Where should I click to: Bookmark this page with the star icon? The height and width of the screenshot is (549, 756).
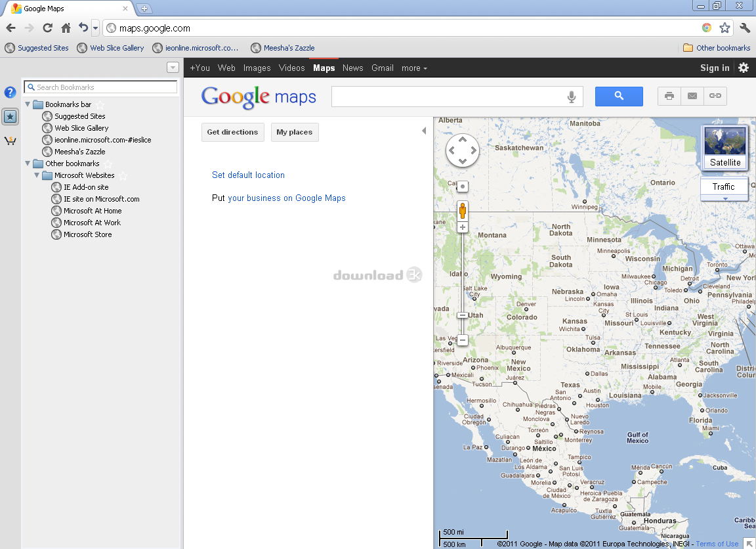click(x=724, y=28)
